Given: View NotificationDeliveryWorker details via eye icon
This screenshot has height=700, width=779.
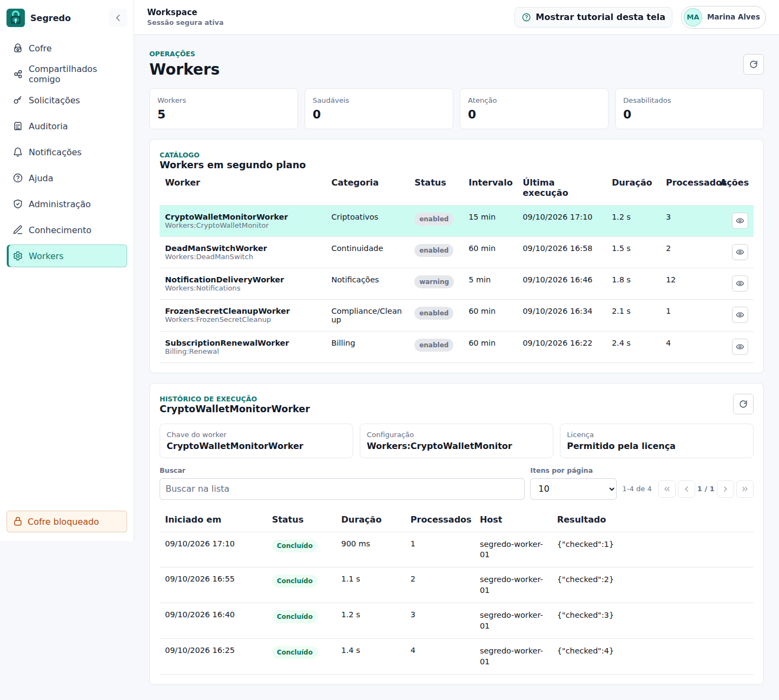Looking at the screenshot, I should [x=740, y=283].
